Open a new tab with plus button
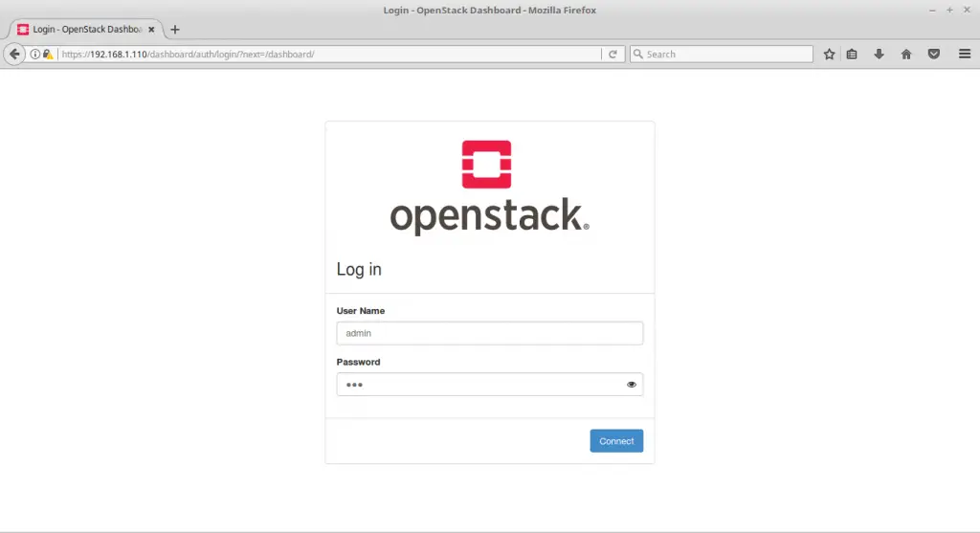980x533 pixels. tap(175, 30)
